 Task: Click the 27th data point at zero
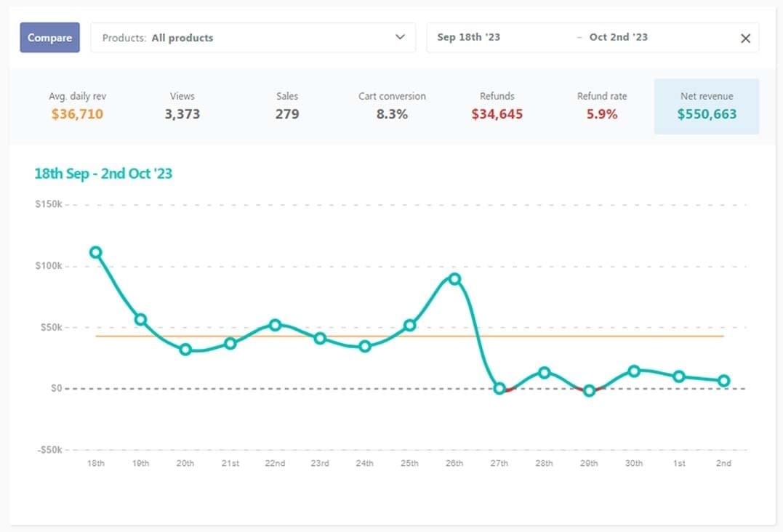(x=499, y=389)
